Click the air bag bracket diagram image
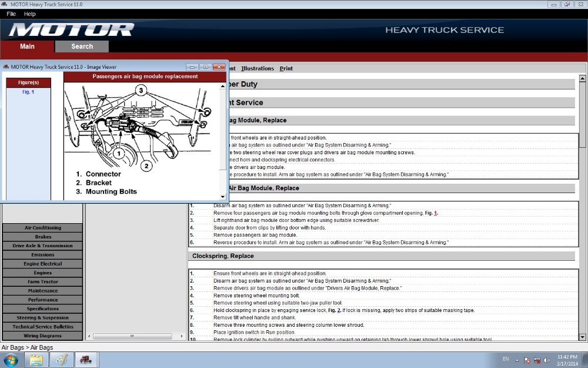This screenshot has height=368, width=588. 139,127
